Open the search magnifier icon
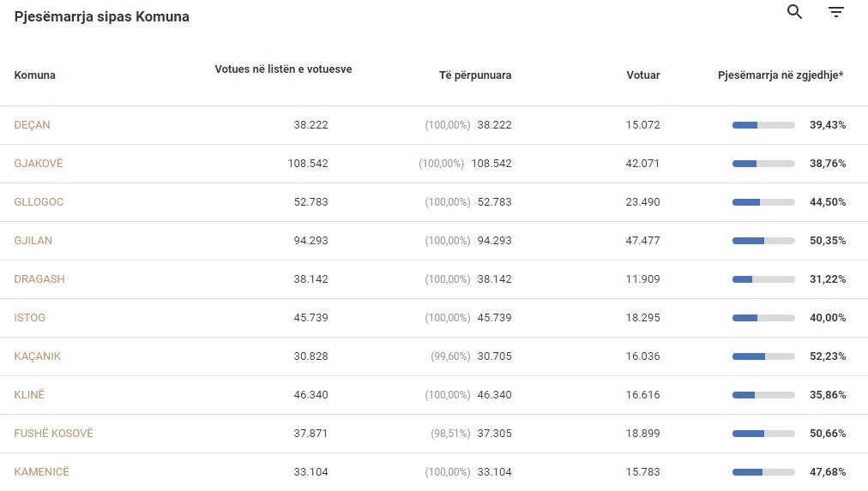868x491 pixels. [x=794, y=12]
